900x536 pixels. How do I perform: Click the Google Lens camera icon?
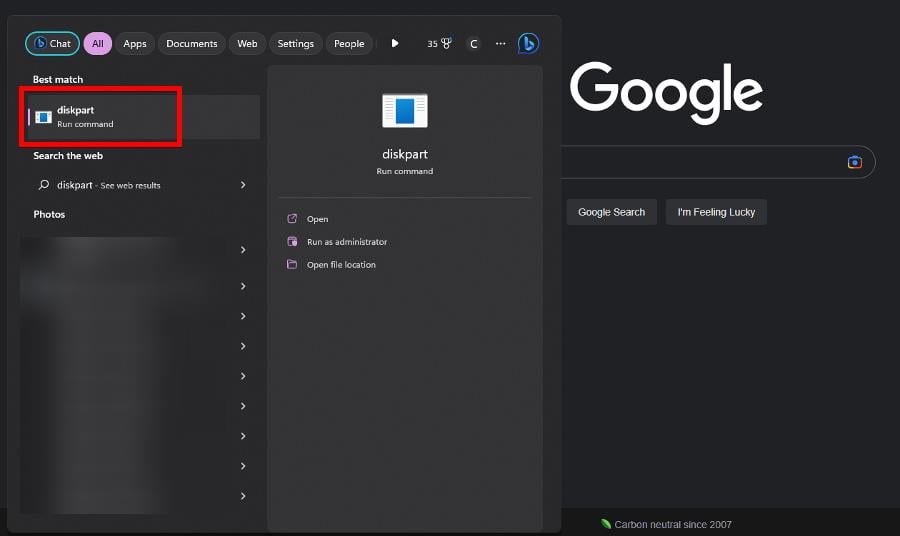tap(854, 162)
